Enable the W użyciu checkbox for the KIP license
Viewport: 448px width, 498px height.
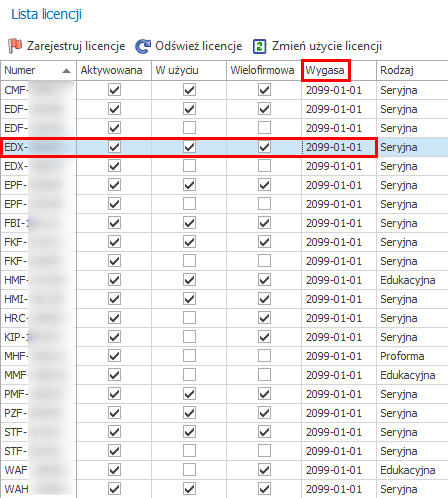tap(189, 337)
